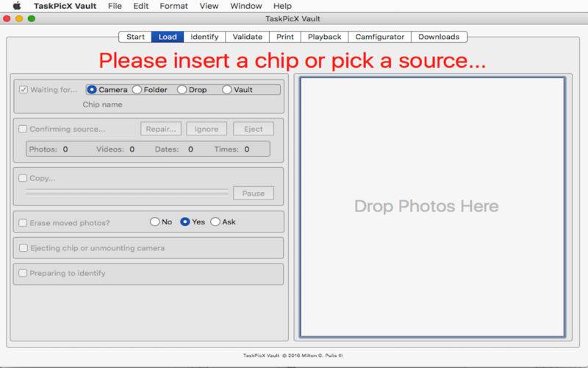Open the TaskPicX Vault application menu
The width and height of the screenshot is (588, 368).
65,6
